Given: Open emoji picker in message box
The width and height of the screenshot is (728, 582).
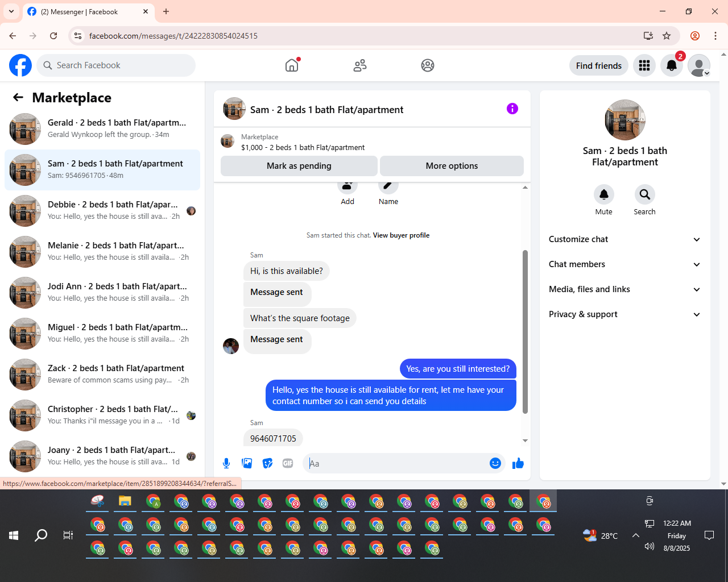Looking at the screenshot, I should [495, 463].
